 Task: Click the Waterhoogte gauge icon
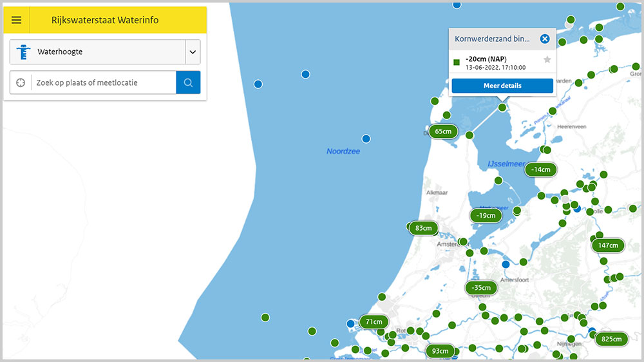[x=24, y=52]
